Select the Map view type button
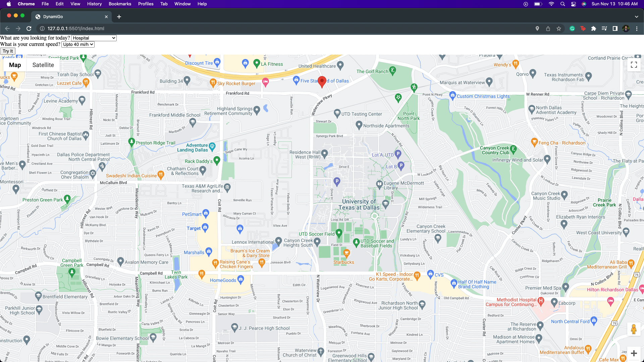 [15, 65]
